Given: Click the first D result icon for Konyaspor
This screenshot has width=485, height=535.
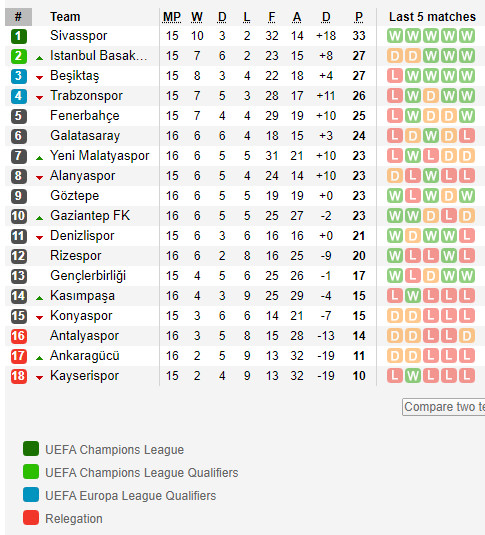Looking at the screenshot, I should (395, 316).
